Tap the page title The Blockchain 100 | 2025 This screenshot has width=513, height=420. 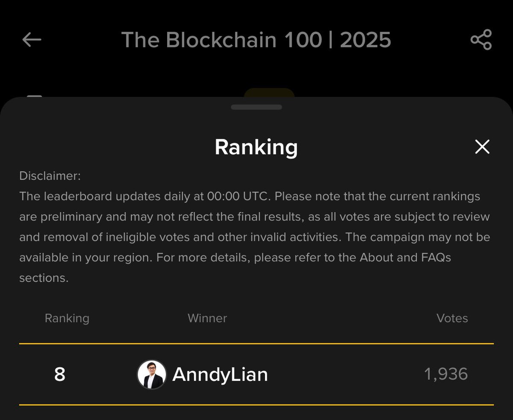[x=256, y=40]
